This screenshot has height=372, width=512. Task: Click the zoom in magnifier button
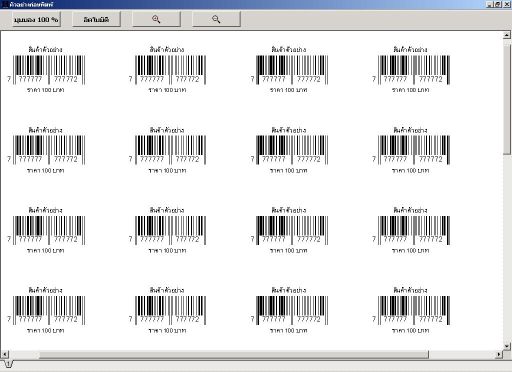(156, 19)
